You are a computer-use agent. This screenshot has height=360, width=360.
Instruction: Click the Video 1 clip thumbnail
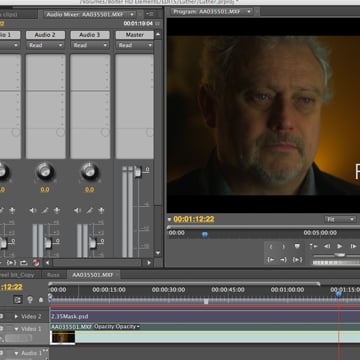click(x=63, y=337)
